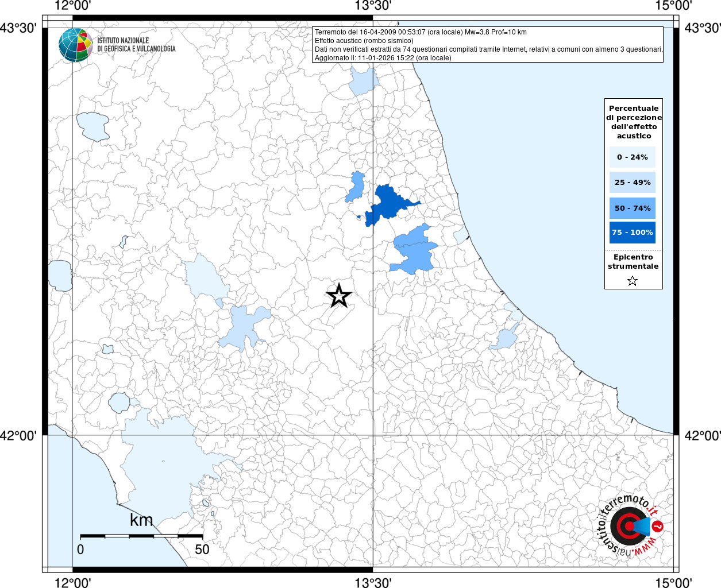Screen dimensions: 721x588
Task: Click the top-left '12°00'' longitude label
Action: pos(72,6)
